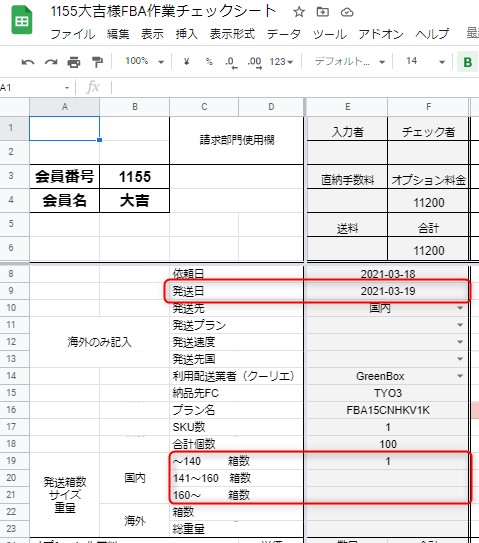
Task: Open the データ menu
Action: tap(284, 34)
